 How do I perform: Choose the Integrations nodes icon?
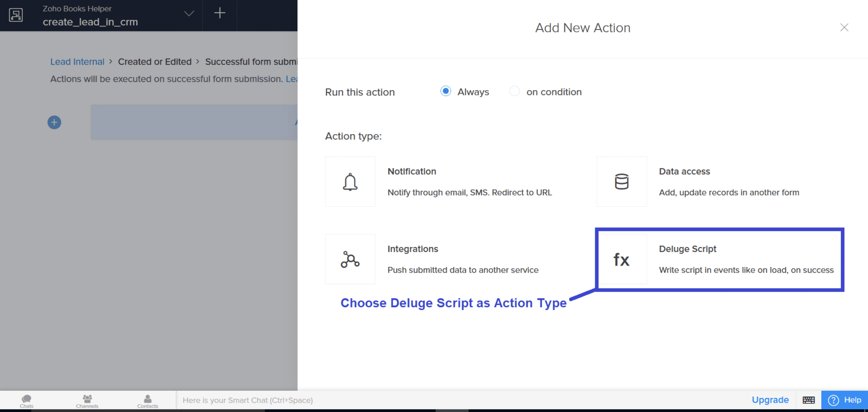coord(350,259)
